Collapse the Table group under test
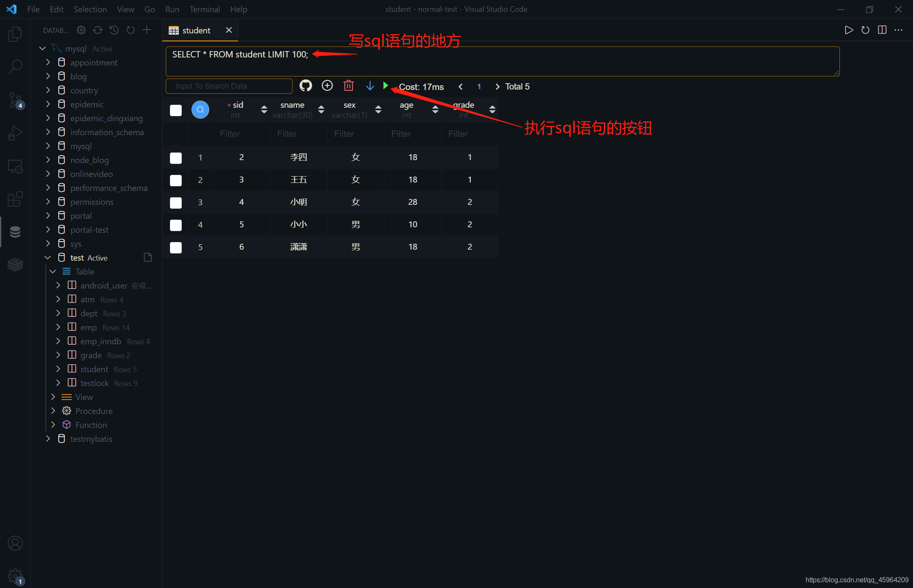The height and width of the screenshot is (588, 913). [x=53, y=272]
